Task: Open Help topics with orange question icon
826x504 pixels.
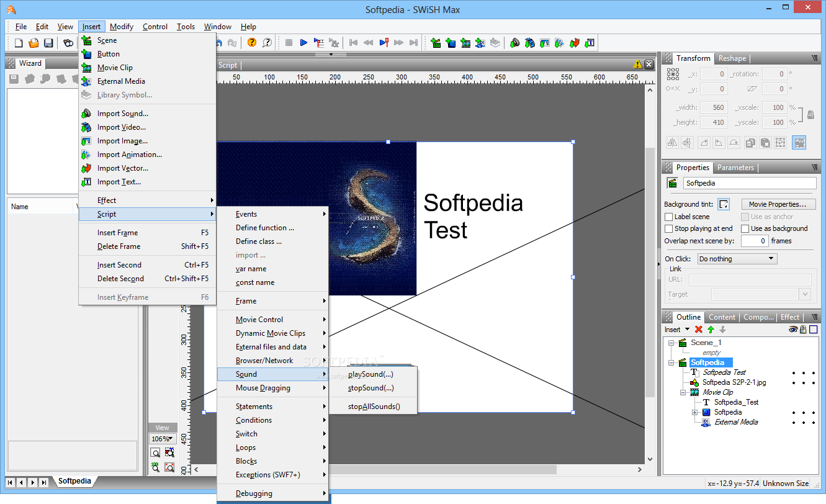Action: click(x=251, y=43)
